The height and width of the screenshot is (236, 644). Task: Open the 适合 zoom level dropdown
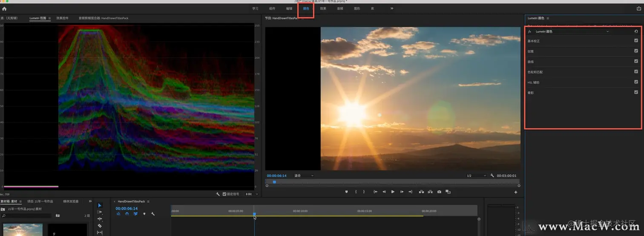304,176
